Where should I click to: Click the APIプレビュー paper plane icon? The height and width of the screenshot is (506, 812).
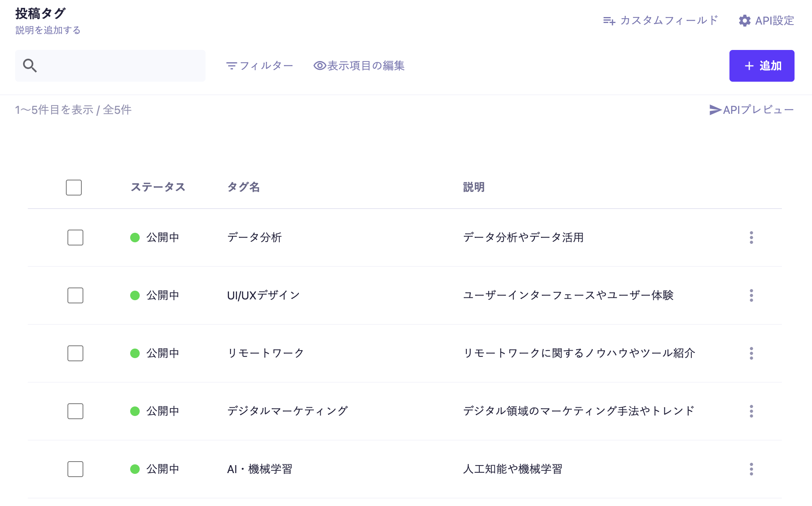[715, 110]
